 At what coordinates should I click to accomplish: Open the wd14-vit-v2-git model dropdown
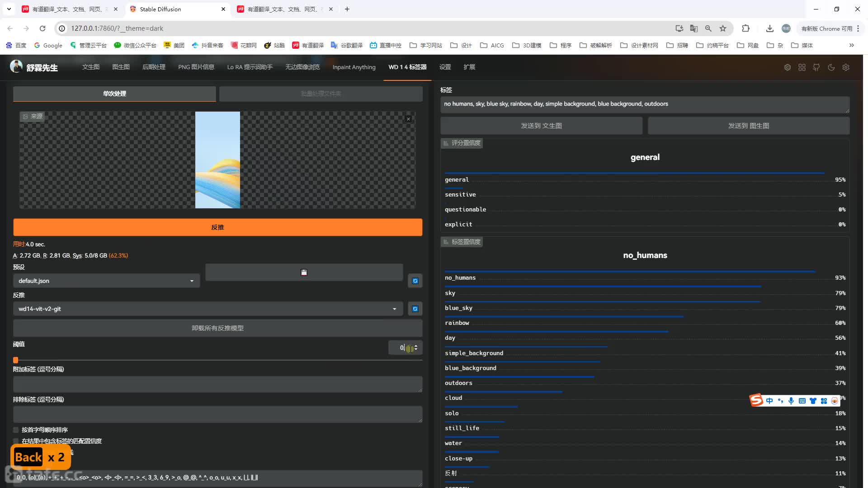[208, 309]
